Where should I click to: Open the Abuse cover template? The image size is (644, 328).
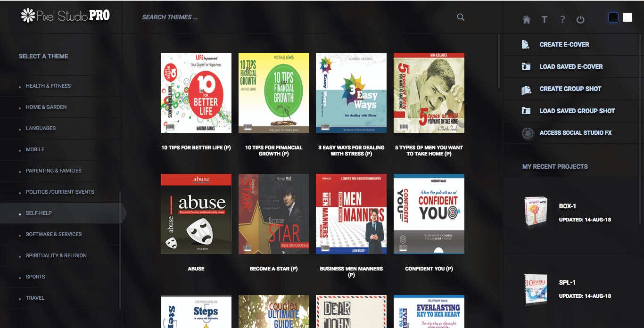[x=196, y=214]
